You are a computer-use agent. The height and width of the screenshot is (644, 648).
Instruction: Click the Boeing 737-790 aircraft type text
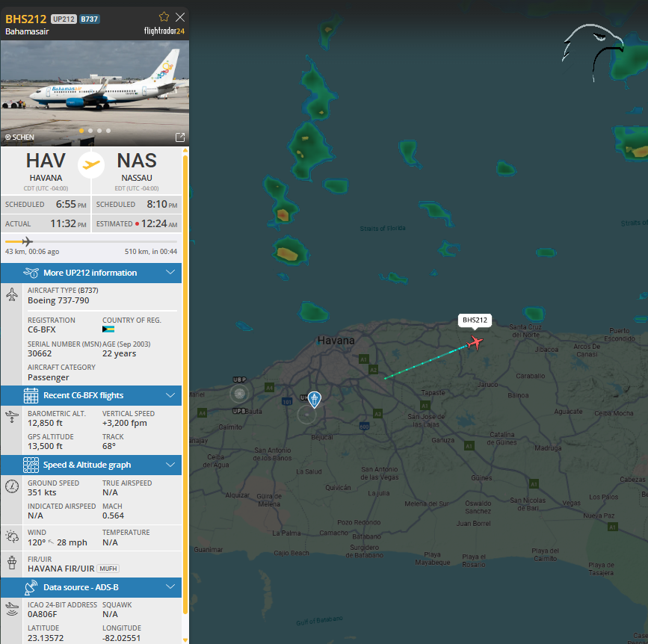pyautogui.click(x=58, y=300)
